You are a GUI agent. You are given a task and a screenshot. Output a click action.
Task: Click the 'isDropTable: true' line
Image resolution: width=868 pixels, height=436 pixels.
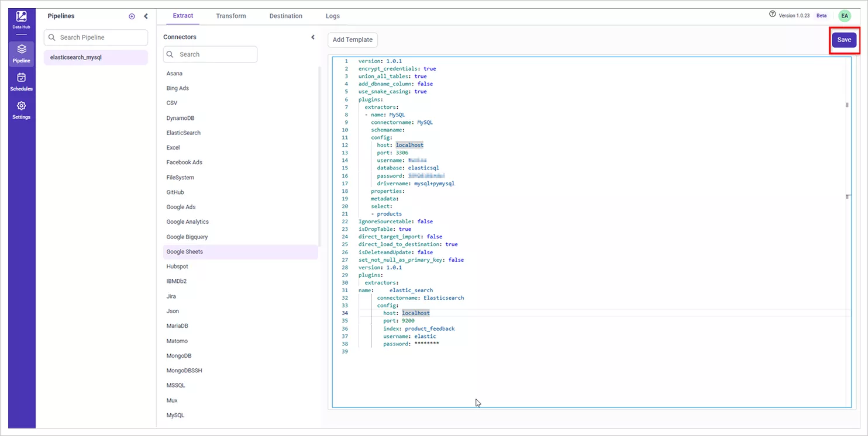coord(385,229)
